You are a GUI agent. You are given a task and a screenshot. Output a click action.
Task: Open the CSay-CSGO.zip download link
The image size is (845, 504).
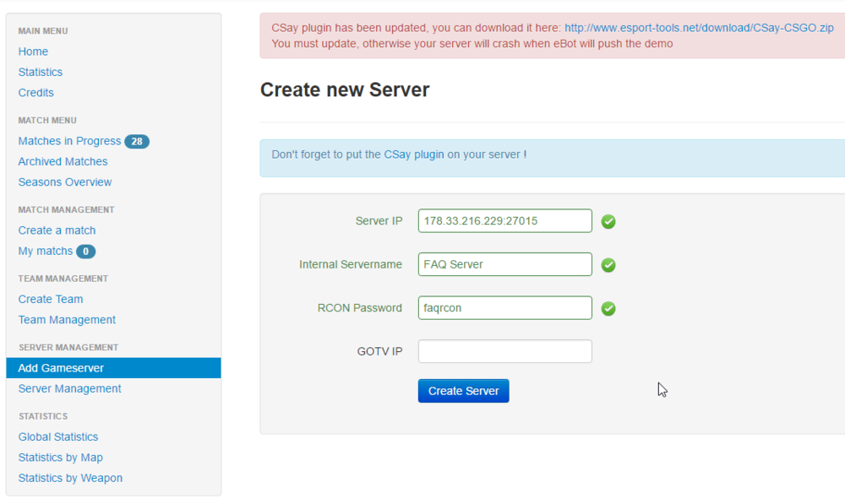point(699,28)
